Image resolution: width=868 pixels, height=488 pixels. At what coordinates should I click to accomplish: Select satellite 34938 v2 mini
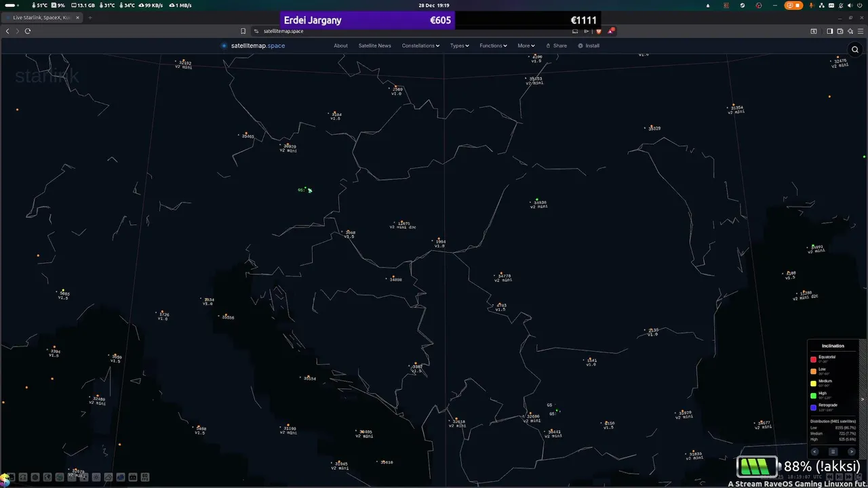tap(539, 203)
